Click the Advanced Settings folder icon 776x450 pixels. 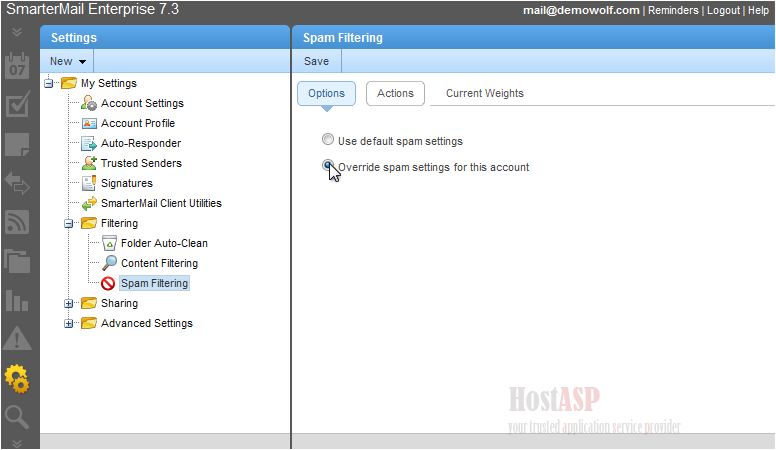89,323
